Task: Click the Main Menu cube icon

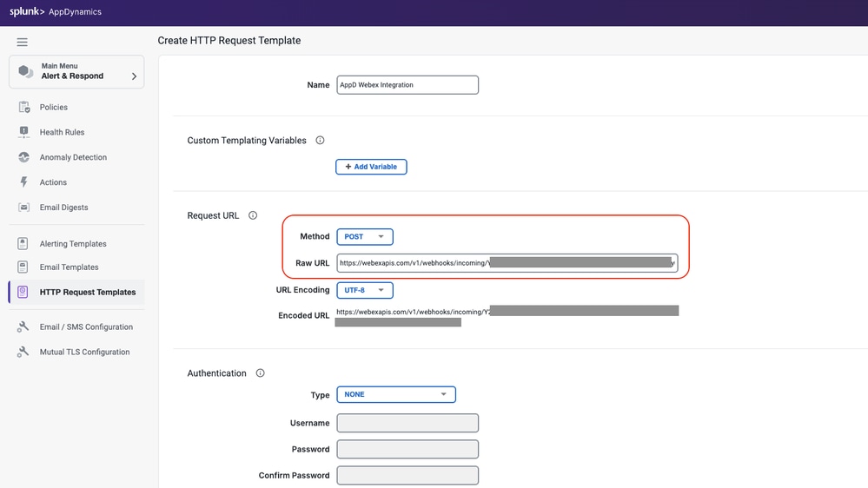Action: [25, 71]
